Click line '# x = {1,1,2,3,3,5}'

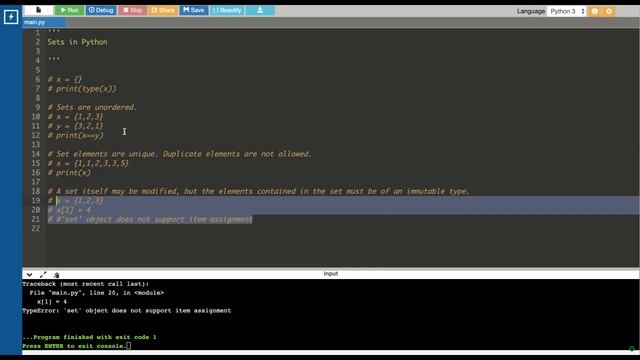88,163
